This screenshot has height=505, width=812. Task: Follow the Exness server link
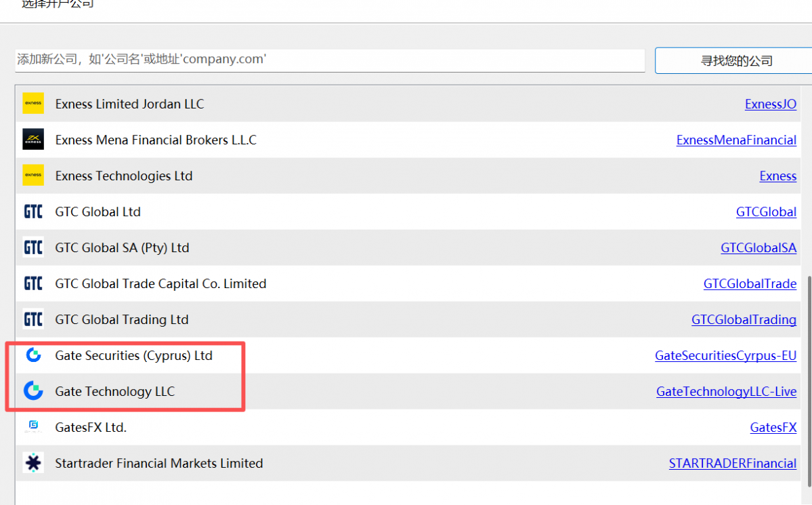point(778,176)
